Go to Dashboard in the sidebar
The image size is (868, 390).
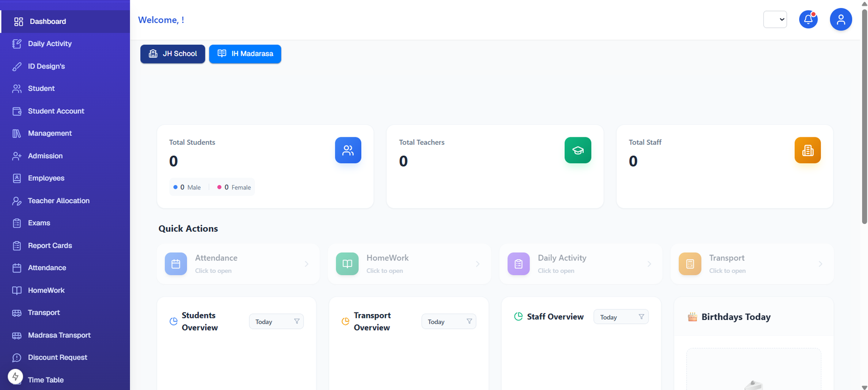point(65,22)
